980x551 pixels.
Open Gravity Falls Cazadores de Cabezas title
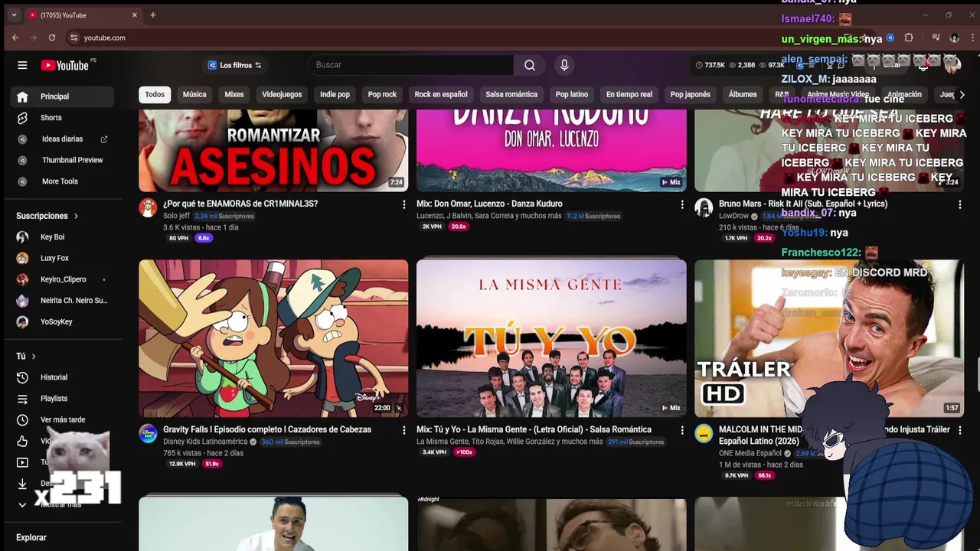(x=267, y=429)
